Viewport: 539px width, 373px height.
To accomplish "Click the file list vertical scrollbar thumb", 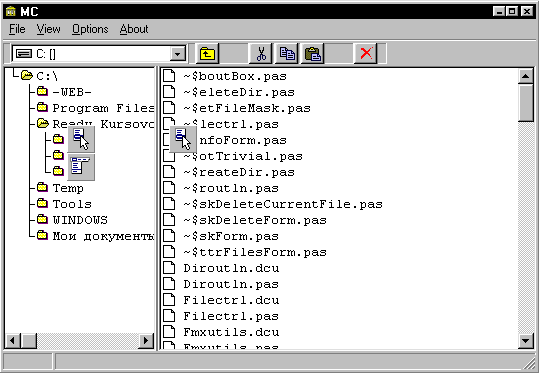I will (x=526, y=103).
